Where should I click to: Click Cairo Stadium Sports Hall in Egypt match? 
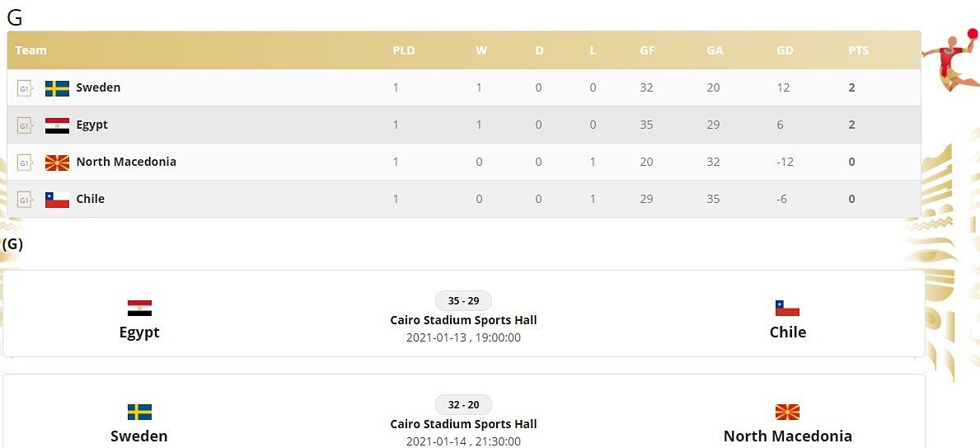463,320
